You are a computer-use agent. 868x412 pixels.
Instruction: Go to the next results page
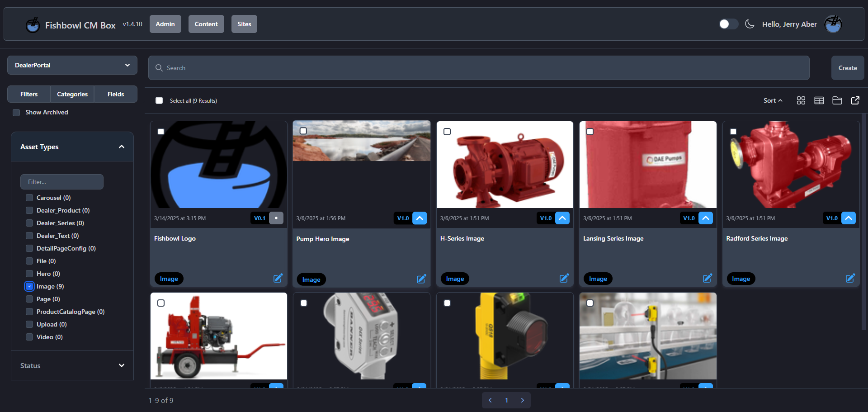pos(523,400)
